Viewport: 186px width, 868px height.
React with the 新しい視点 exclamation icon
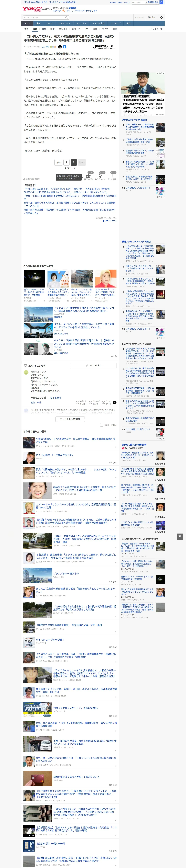pos(112,176)
